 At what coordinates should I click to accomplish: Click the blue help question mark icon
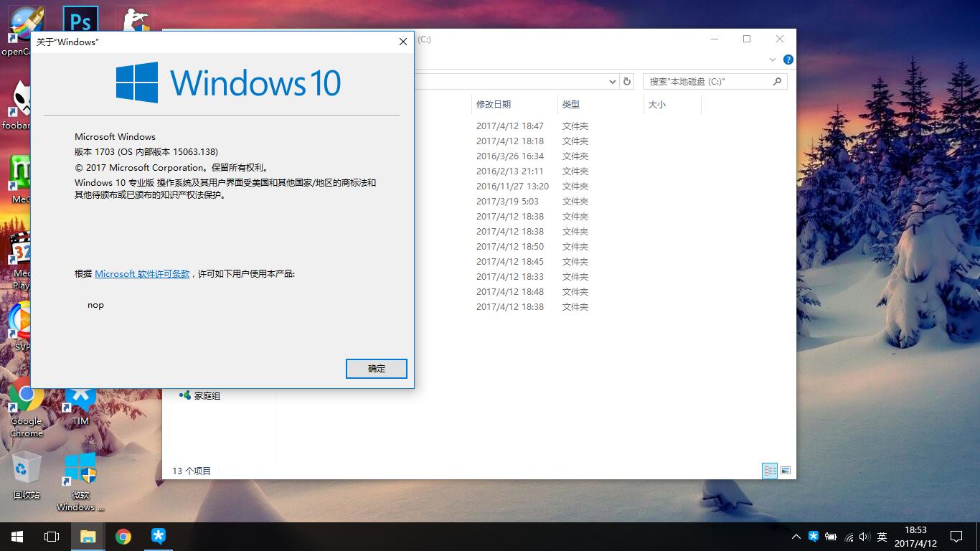tap(788, 60)
